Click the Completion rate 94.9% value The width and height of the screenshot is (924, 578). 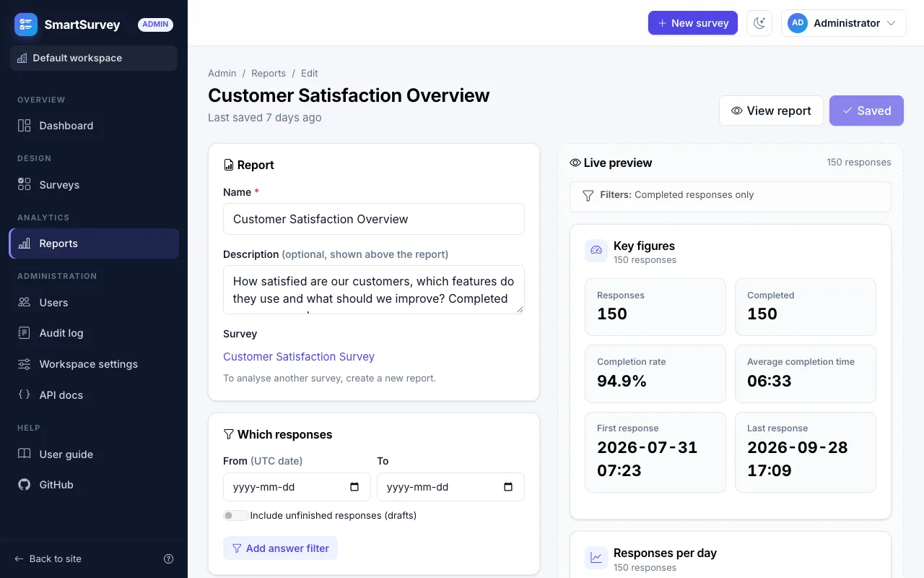[622, 381]
